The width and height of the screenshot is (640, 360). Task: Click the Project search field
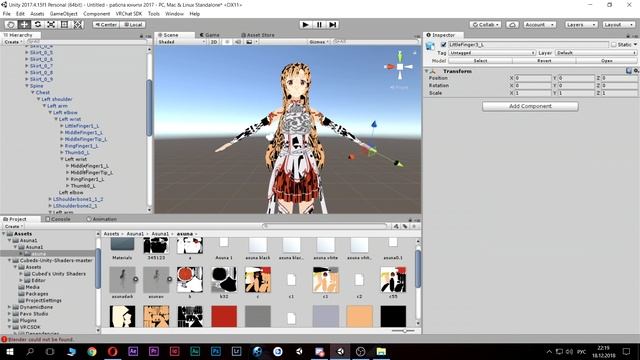point(324,226)
